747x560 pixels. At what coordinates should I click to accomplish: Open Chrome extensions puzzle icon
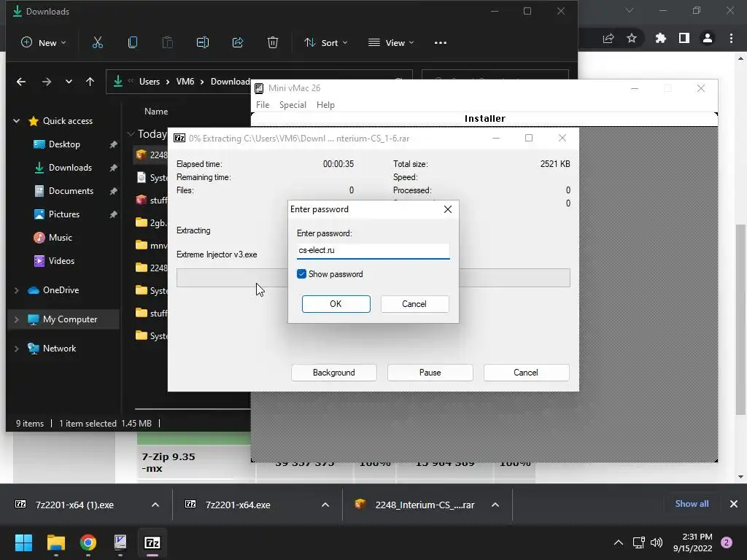coord(661,38)
